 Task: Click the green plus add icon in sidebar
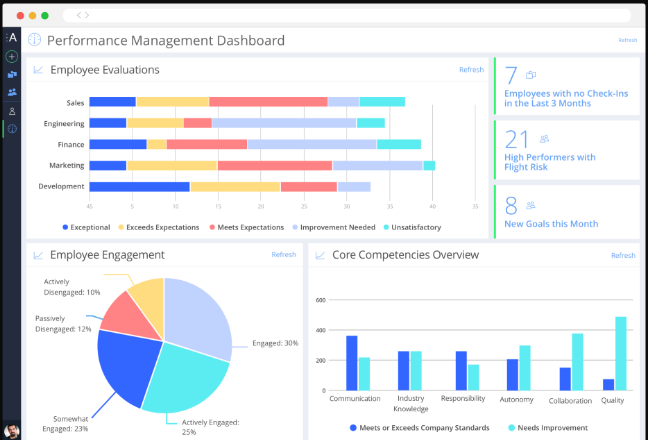pos(12,57)
